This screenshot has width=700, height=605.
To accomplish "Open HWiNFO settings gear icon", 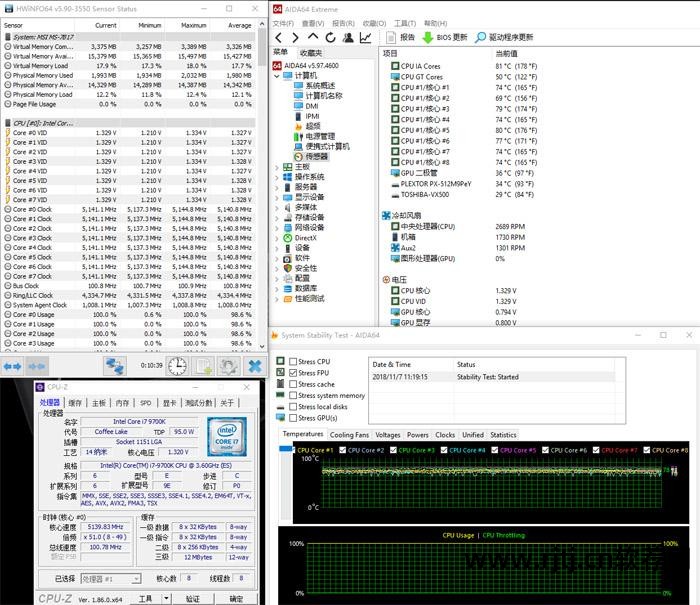I will pos(229,366).
